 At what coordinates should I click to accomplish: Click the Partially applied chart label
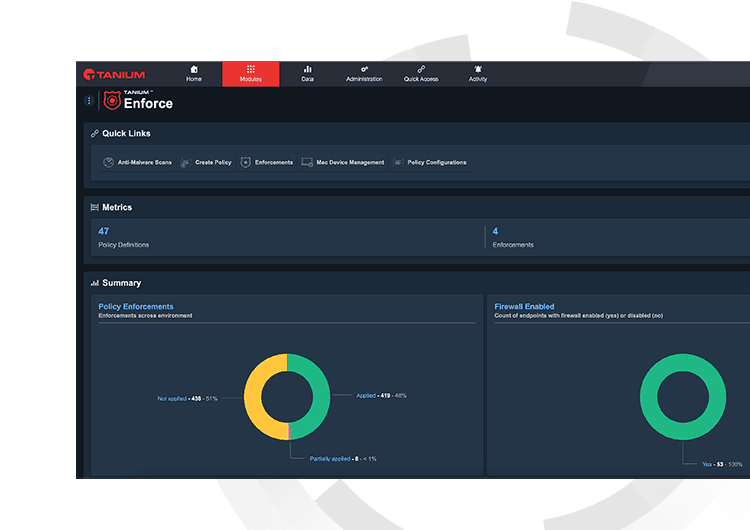pyautogui.click(x=343, y=459)
